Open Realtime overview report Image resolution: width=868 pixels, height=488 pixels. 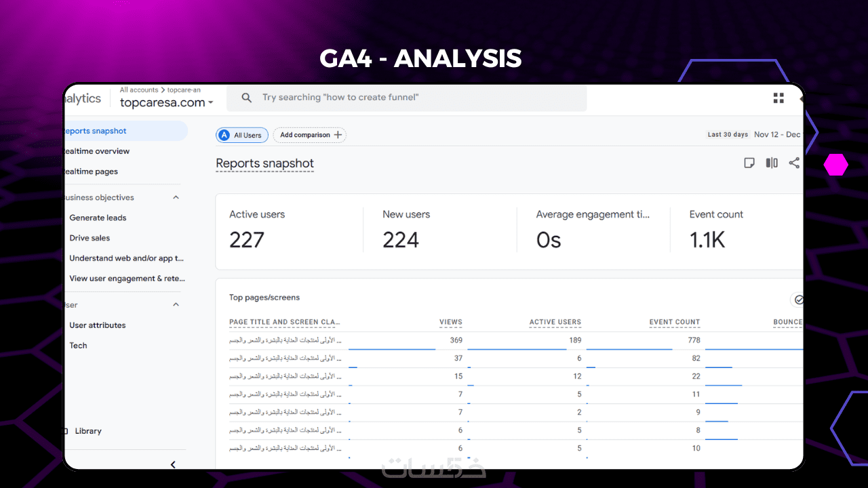97,151
